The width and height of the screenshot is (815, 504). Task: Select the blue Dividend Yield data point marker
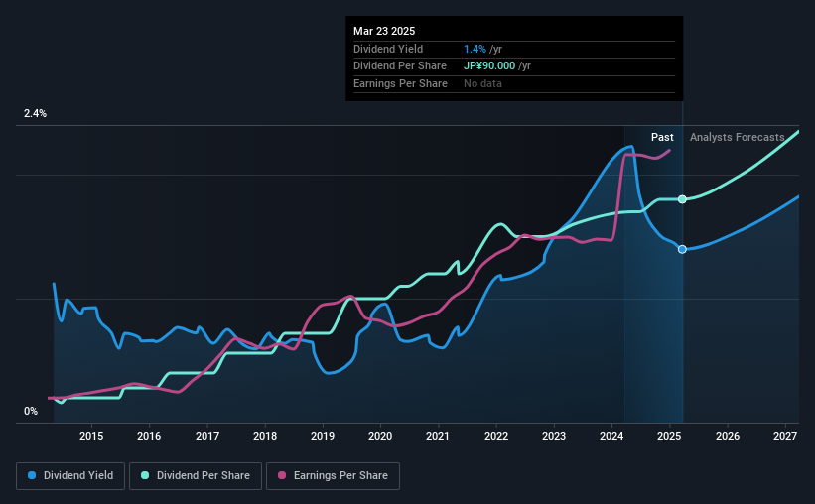[682, 249]
